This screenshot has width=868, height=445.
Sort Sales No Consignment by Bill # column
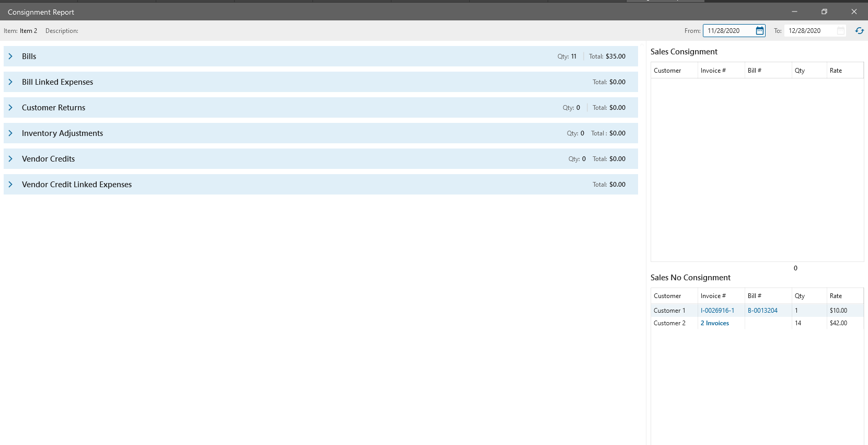coord(768,296)
